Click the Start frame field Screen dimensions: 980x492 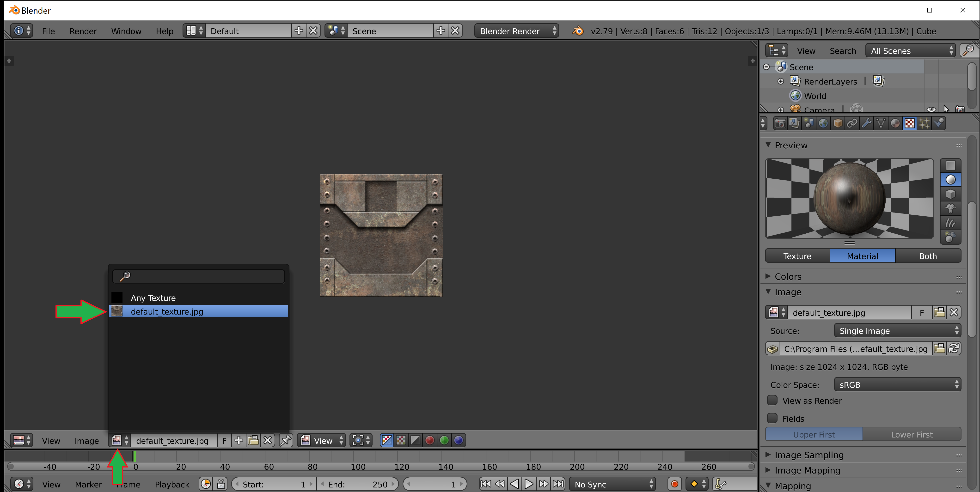(274, 484)
